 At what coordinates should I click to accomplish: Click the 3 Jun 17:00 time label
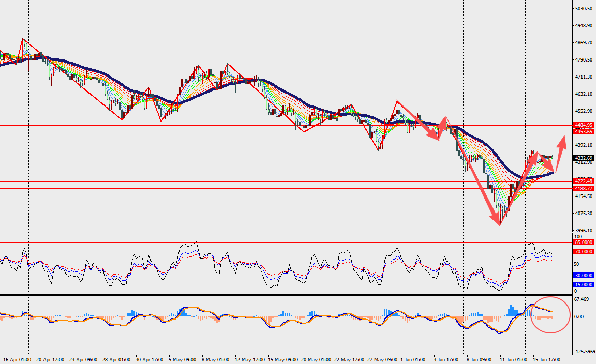[x=446, y=359]
